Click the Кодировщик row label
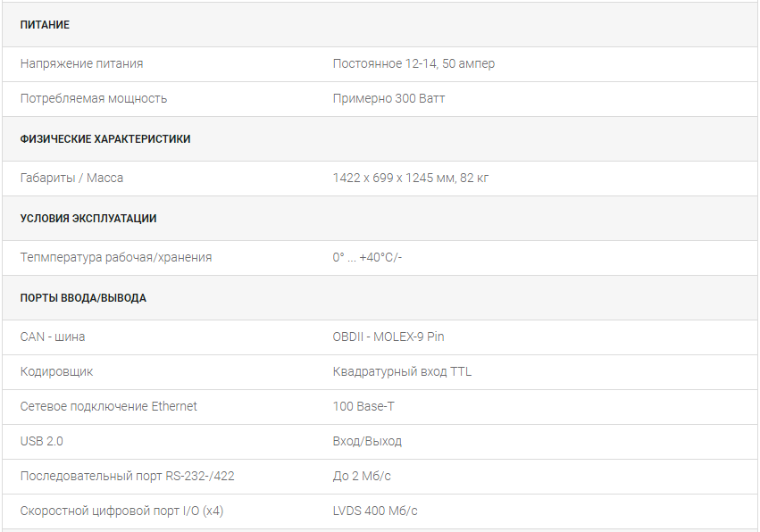 56,371
